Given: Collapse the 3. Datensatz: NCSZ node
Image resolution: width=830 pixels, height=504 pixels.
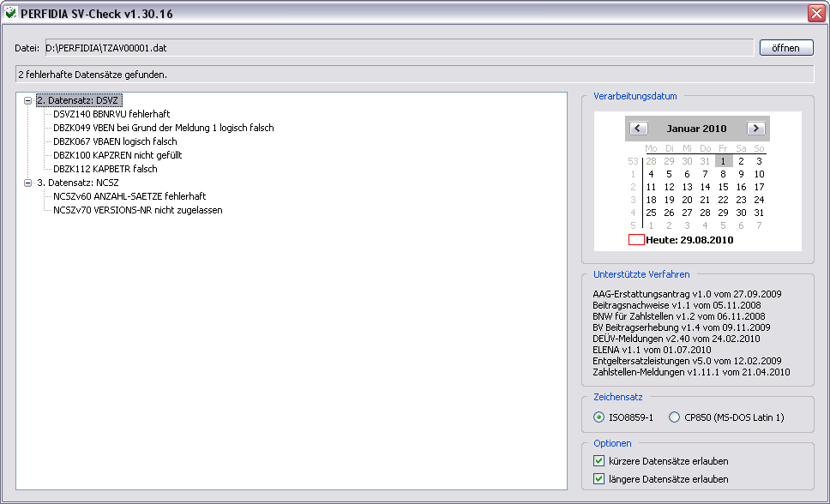Looking at the screenshot, I should tap(28, 183).
